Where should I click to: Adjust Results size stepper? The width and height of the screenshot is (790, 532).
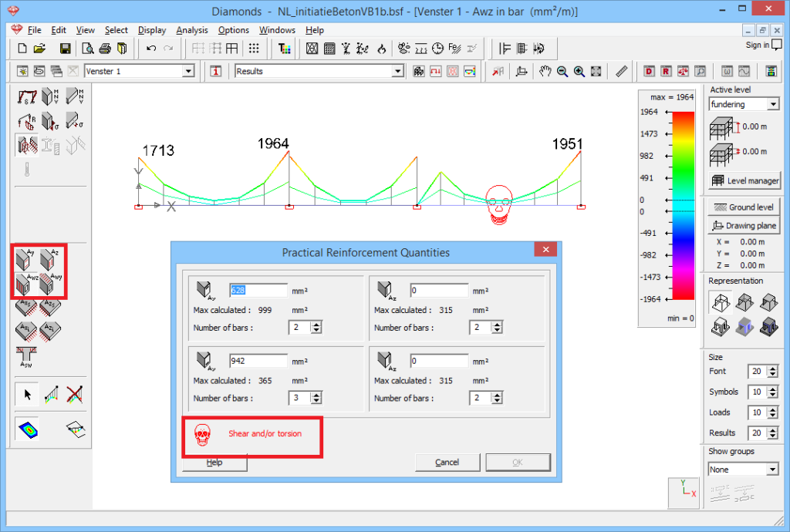773,433
